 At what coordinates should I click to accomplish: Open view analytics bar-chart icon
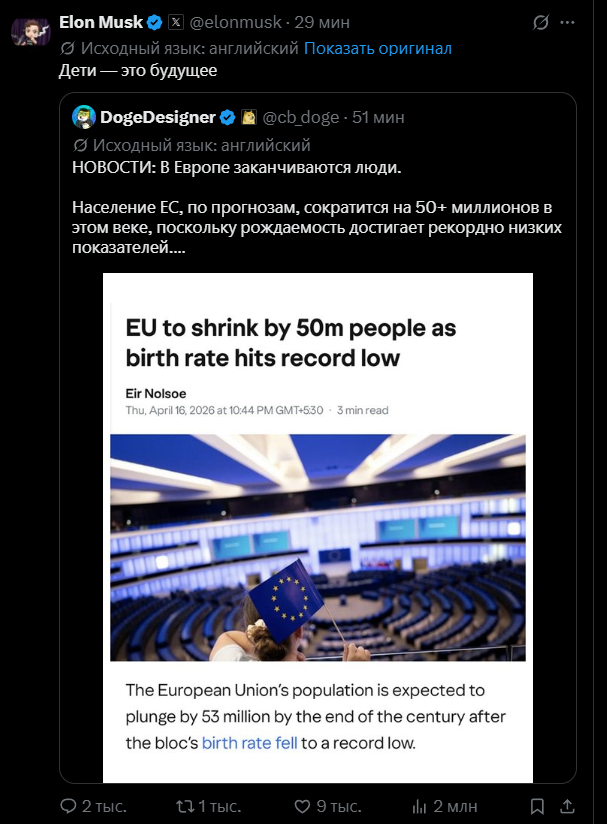(x=420, y=805)
